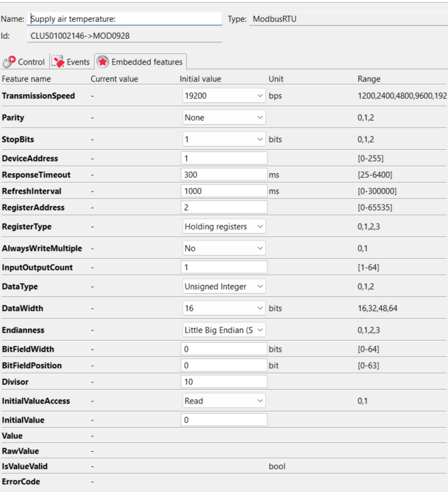Click the Embedded features star icon
This screenshot has height=492, width=448.
[103, 62]
